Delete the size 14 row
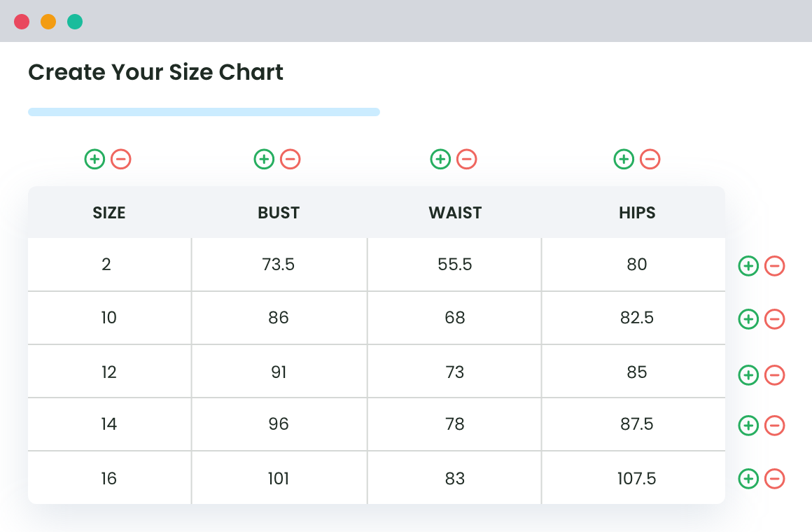812x532 pixels. pyautogui.click(x=774, y=426)
